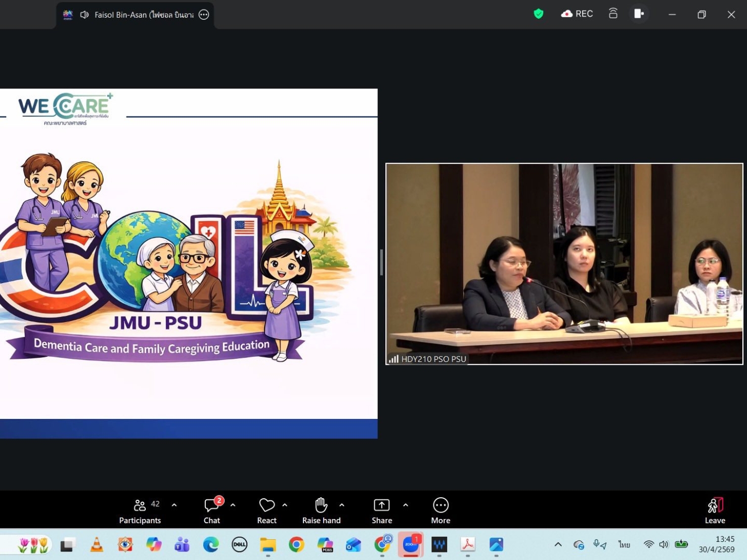Open Windows widgets tulip icon
The height and width of the screenshot is (560, 747).
[x=33, y=544]
